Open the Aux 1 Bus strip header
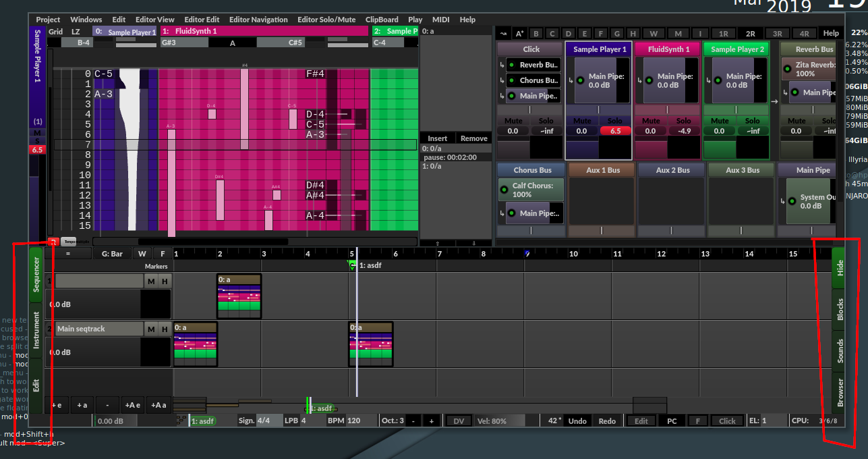Image resolution: width=868 pixels, height=459 pixels. pyautogui.click(x=603, y=170)
